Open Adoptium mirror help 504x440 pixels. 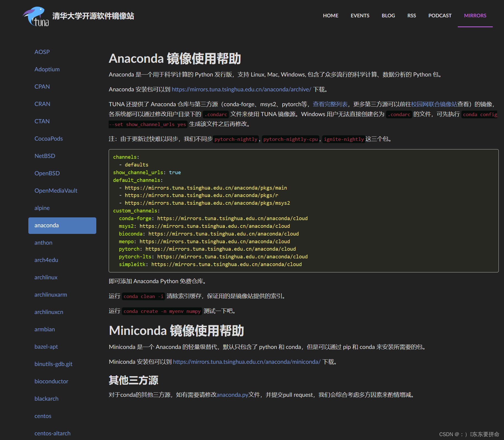(x=47, y=69)
